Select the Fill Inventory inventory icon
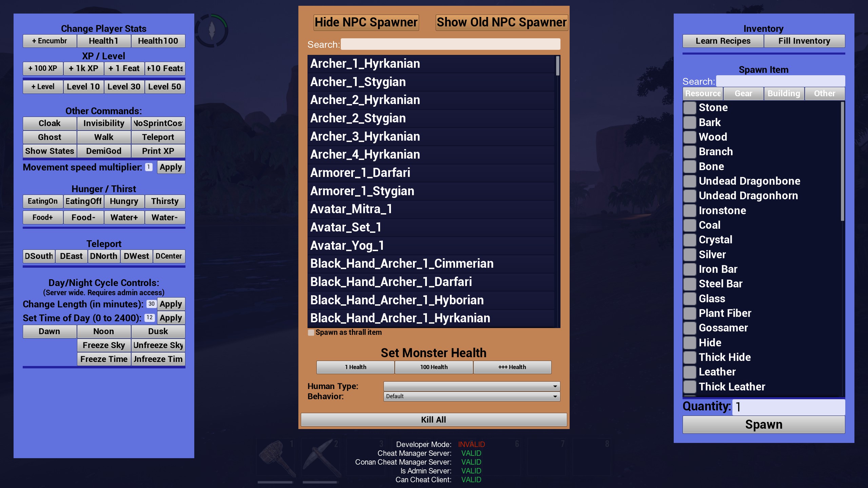This screenshot has height=488, width=868. (804, 41)
